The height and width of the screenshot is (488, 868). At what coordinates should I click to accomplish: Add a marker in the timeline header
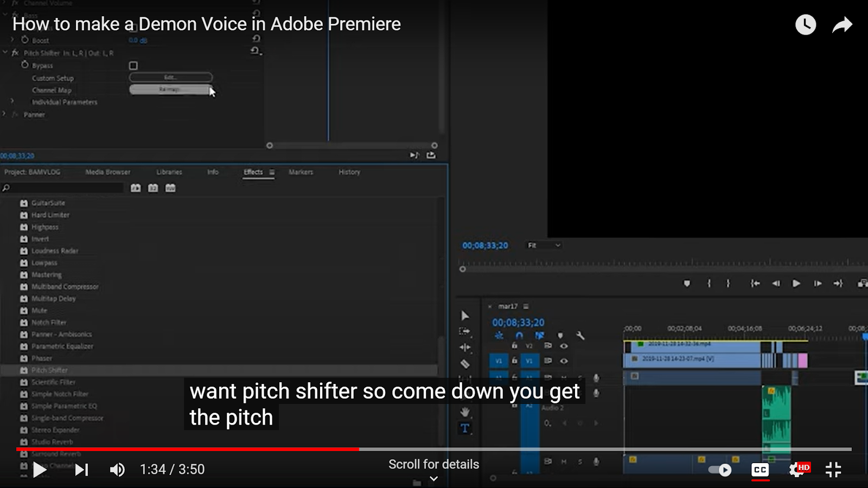pyautogui.click(x=560, y=336)
